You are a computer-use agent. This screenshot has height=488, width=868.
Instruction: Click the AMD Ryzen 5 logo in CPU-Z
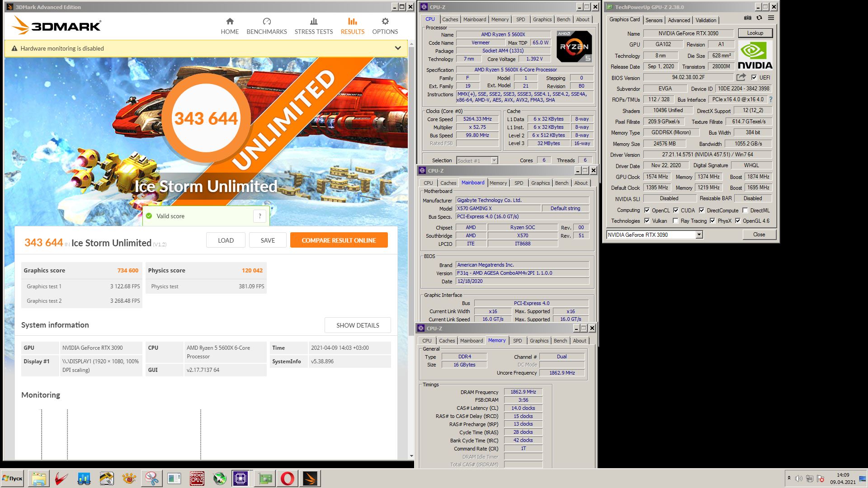(x=574, y=47)
